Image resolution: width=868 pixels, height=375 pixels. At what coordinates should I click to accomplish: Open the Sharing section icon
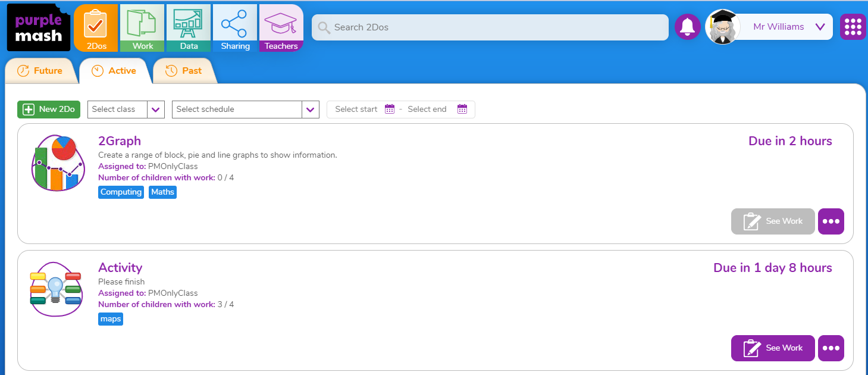coord(235,28)
